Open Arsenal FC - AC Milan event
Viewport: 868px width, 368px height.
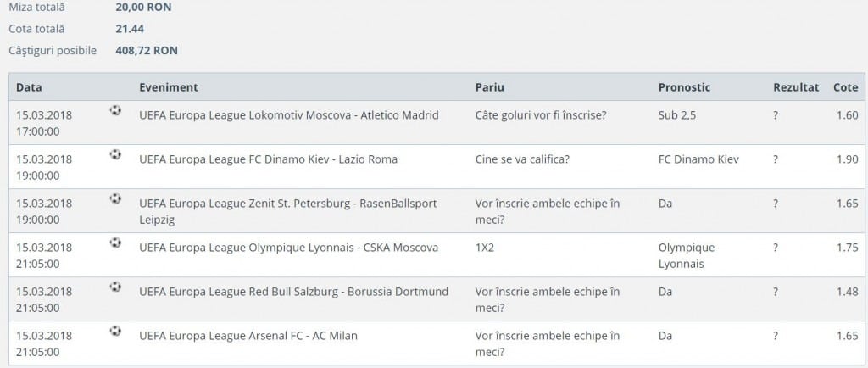(248, 336)
